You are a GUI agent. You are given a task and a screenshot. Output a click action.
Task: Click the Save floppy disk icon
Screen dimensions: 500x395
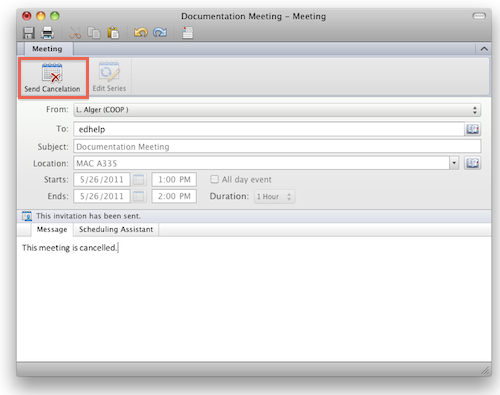[29, 33]
